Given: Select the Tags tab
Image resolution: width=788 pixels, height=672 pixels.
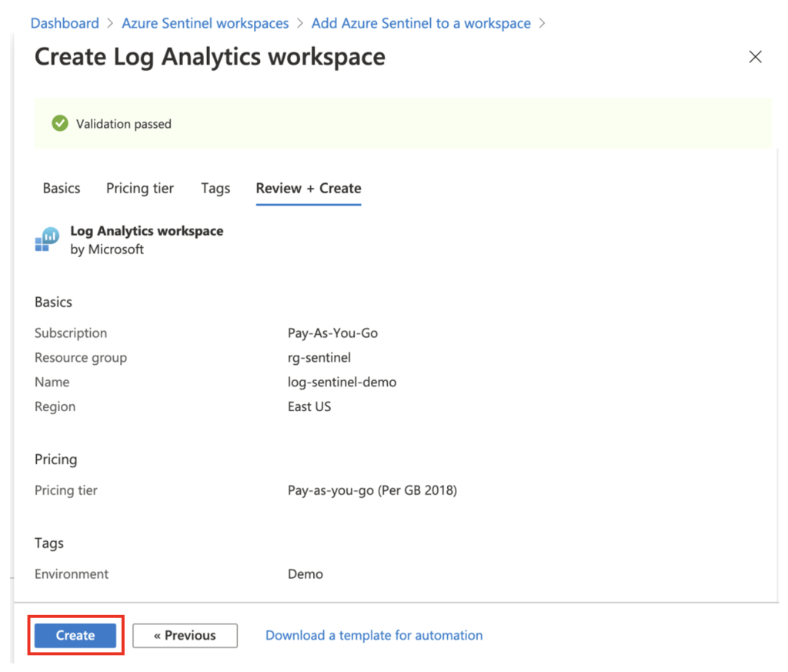Looking at the screenshot, I should [215, 188].
